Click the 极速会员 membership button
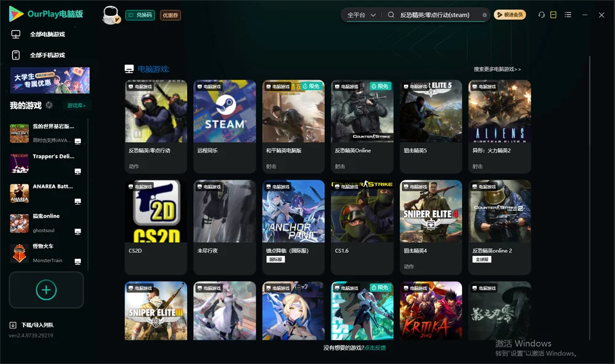Screen dimensions: 615x364 (510, 15)
